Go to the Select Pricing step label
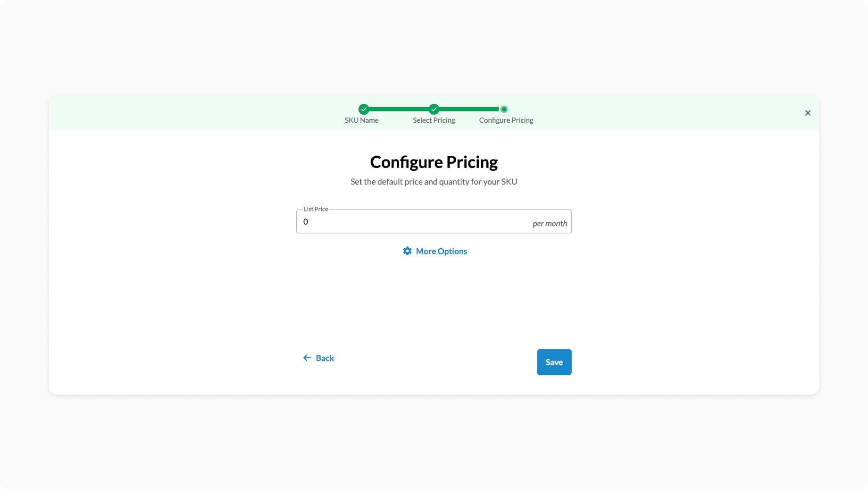This screenshot has height=489, width=868. coord(434,120)
